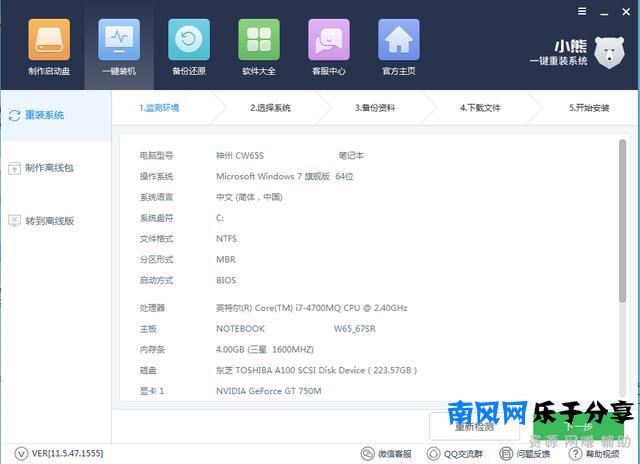Click the W65_67SR board model text
This screenshot has height=464, width=640.
[x=355, y=329]
